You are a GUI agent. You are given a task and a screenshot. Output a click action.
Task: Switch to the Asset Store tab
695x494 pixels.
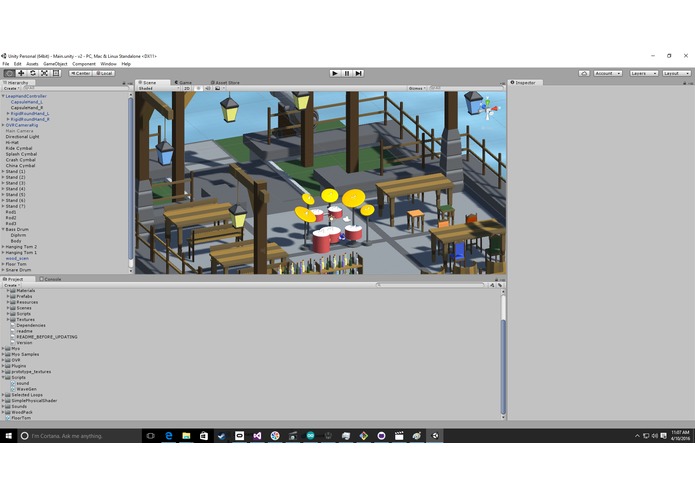(225, 82)
